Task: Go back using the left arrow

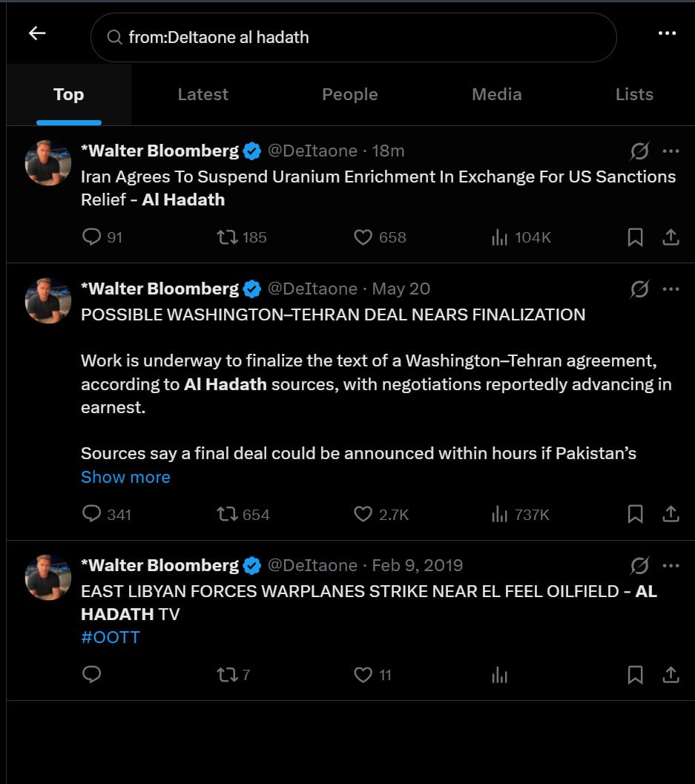Action: point(37,33)
